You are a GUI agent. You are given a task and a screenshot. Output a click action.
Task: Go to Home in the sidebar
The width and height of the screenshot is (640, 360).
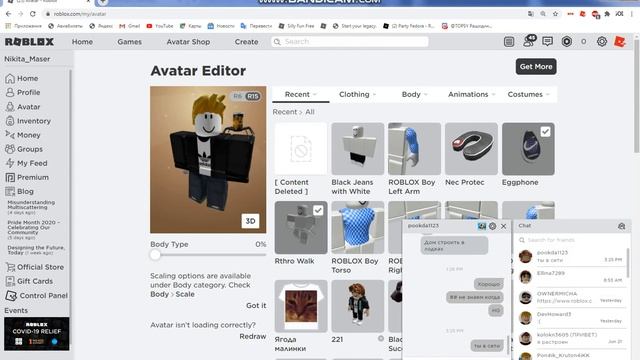click(x=22, y=78)
